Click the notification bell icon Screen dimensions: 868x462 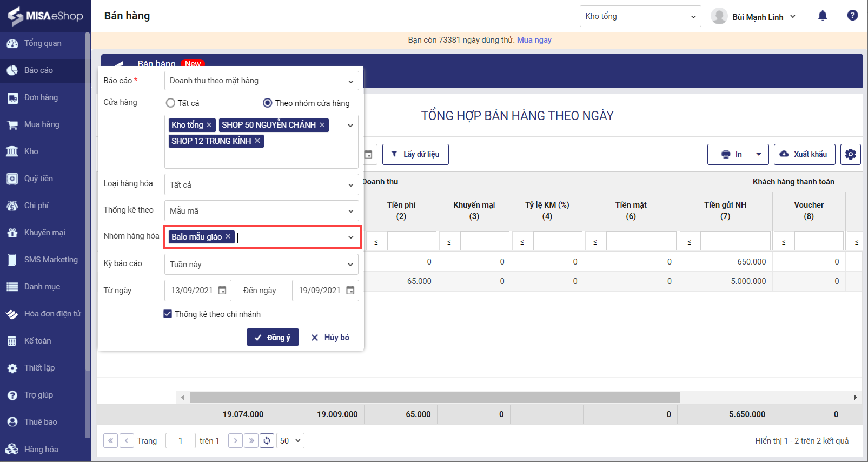[x=822, y=16]
